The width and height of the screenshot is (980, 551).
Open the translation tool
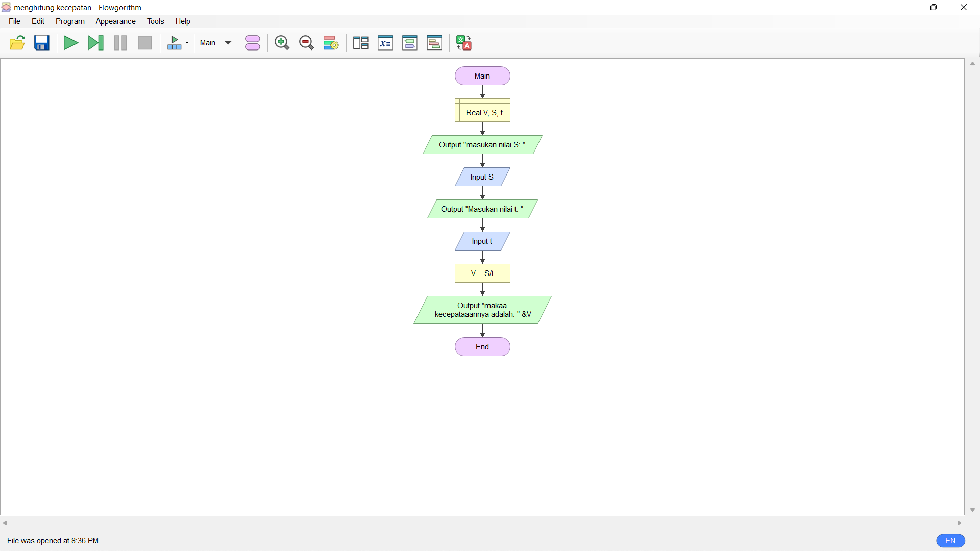pyautogui.click(x=463, y=43)
